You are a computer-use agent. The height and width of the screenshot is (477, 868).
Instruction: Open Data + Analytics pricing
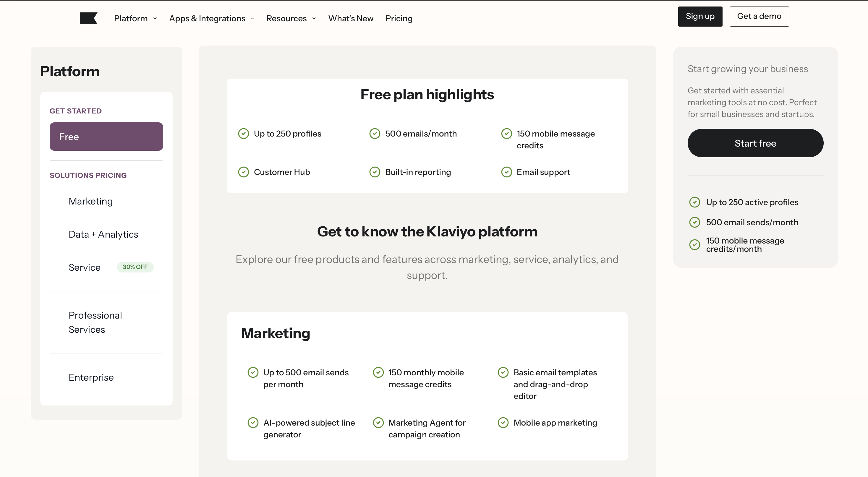tap(103, 234)
